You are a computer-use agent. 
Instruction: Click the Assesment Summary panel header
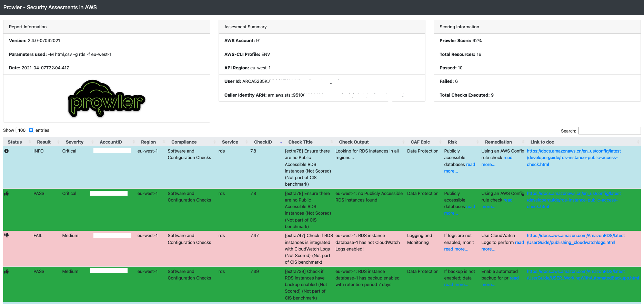point(322,27)
